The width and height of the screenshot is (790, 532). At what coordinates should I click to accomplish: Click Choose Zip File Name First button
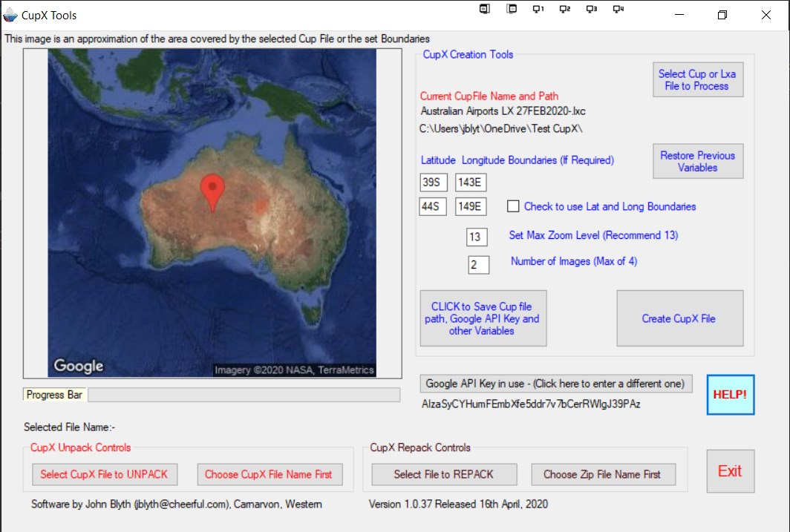point(603,474)
